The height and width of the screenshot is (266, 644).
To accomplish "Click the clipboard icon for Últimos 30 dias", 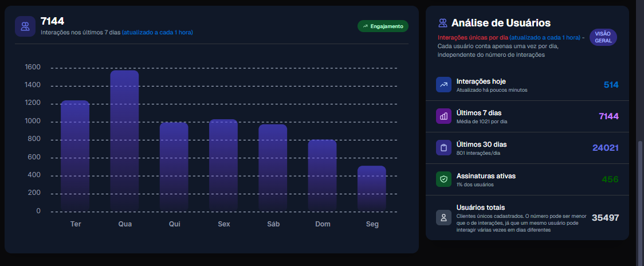I will [443, 148].
